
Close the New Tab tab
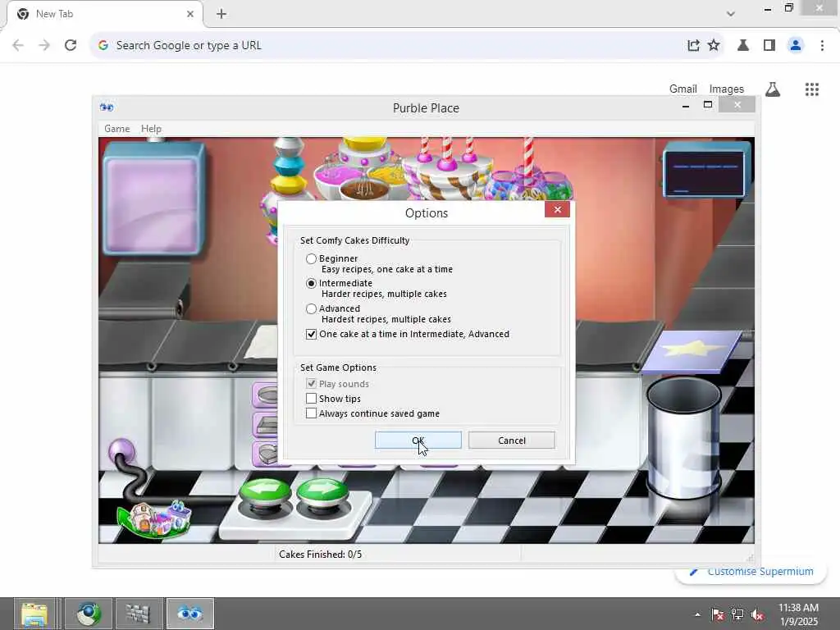pos(189,14)
